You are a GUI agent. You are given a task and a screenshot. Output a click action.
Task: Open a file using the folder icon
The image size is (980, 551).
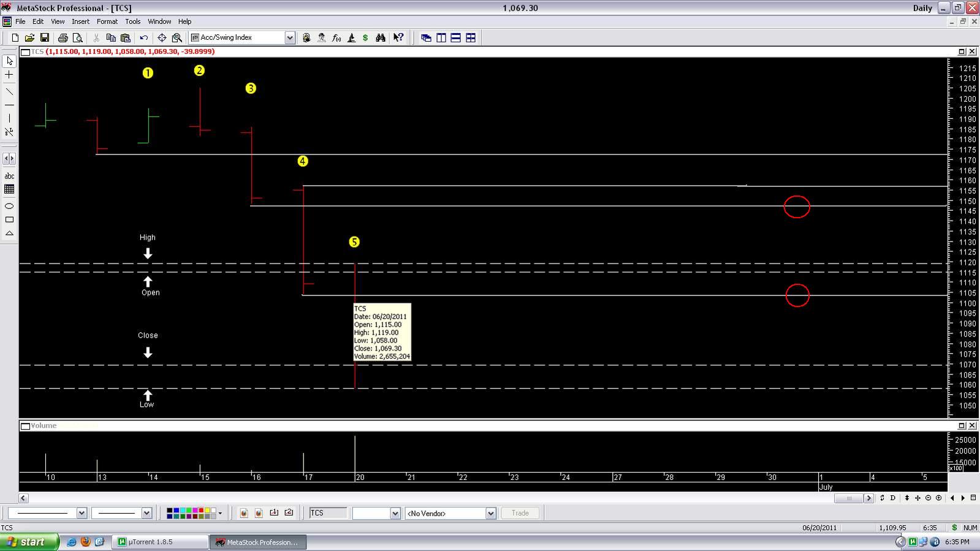pos(29,38)
